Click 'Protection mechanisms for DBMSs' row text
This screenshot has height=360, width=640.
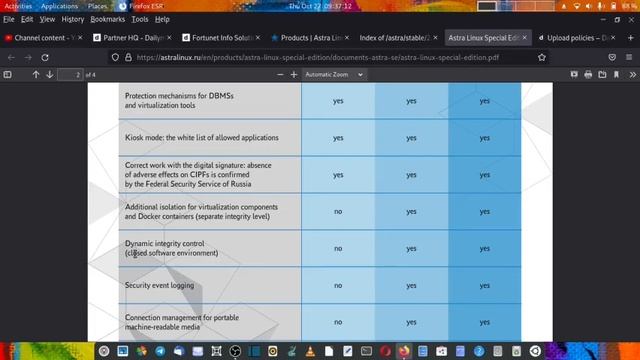179,100
